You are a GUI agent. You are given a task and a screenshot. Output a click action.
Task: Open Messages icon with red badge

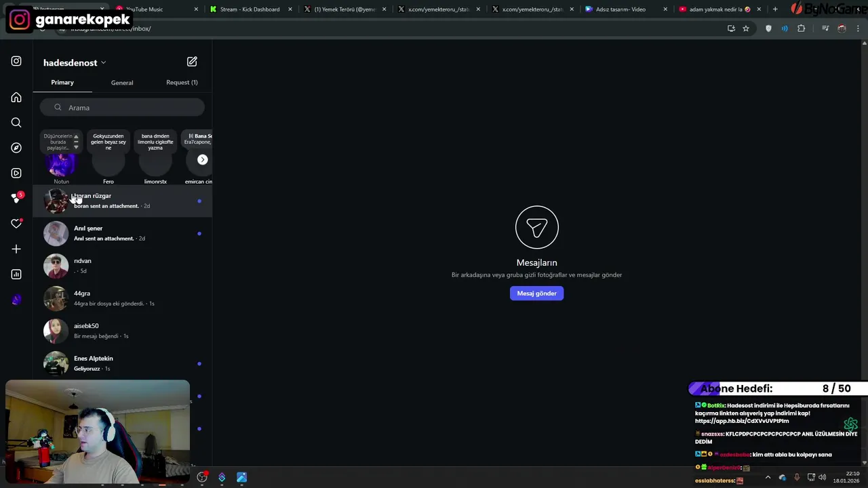click(17, 198)
